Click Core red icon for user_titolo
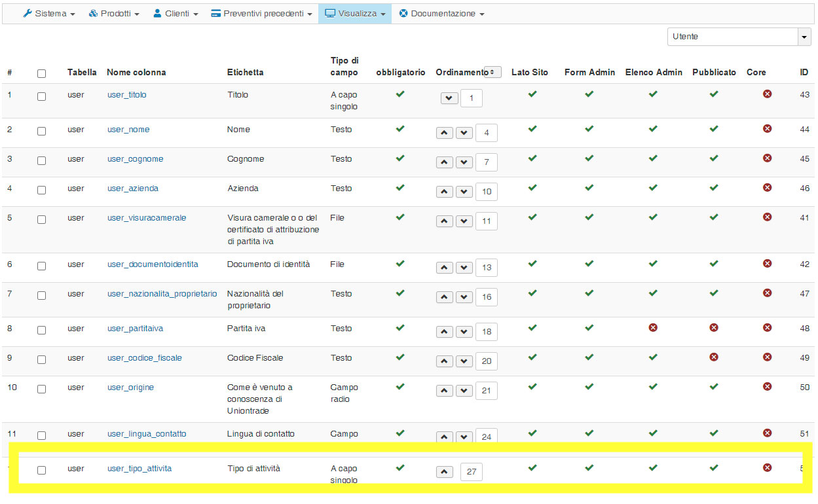 point(767,94)
